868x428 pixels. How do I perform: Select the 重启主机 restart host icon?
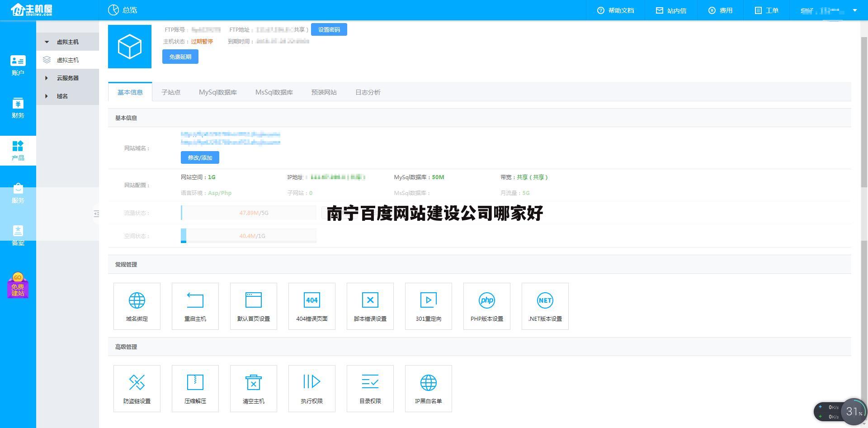pos(195,306)
